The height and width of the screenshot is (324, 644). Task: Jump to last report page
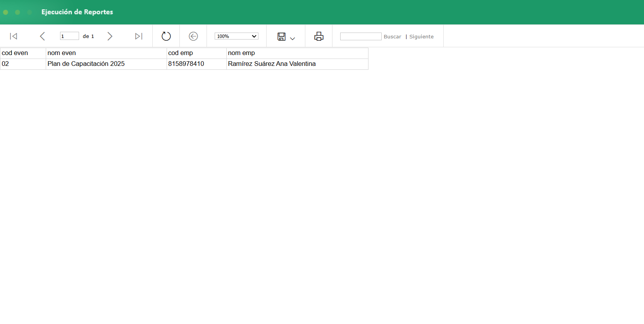[x=139, y=36]
